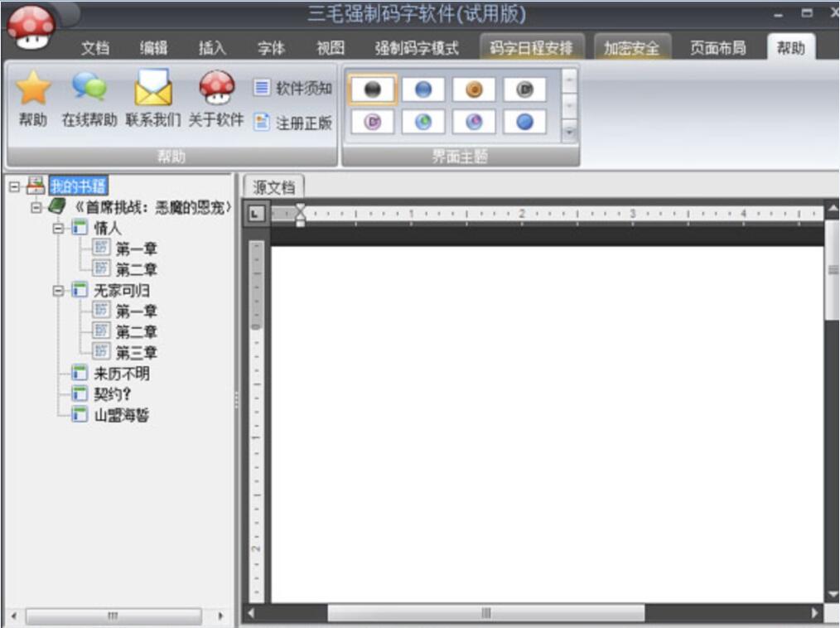Screen dimensions: 840x628
Task: Open 关于软件 mushroom icon in ribbon
Action: click(x=216, y=88)
